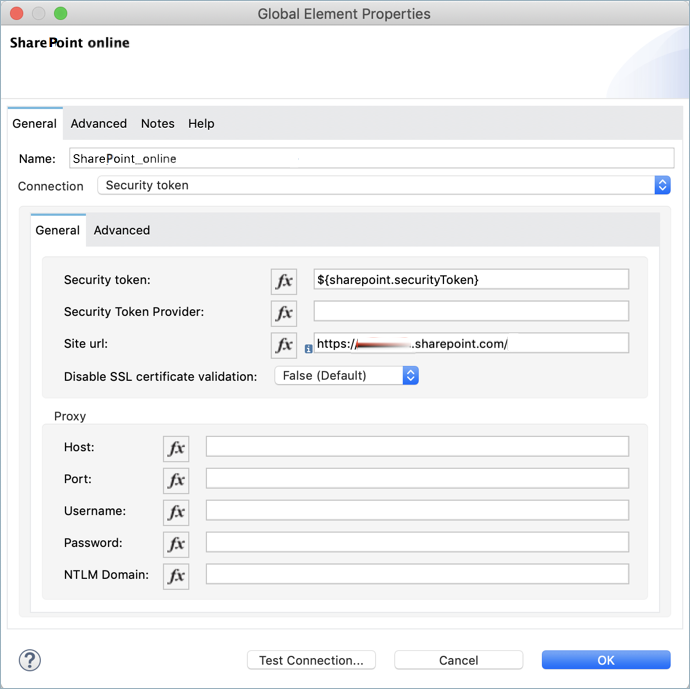Select the top-level General tab

pos(34,124)
